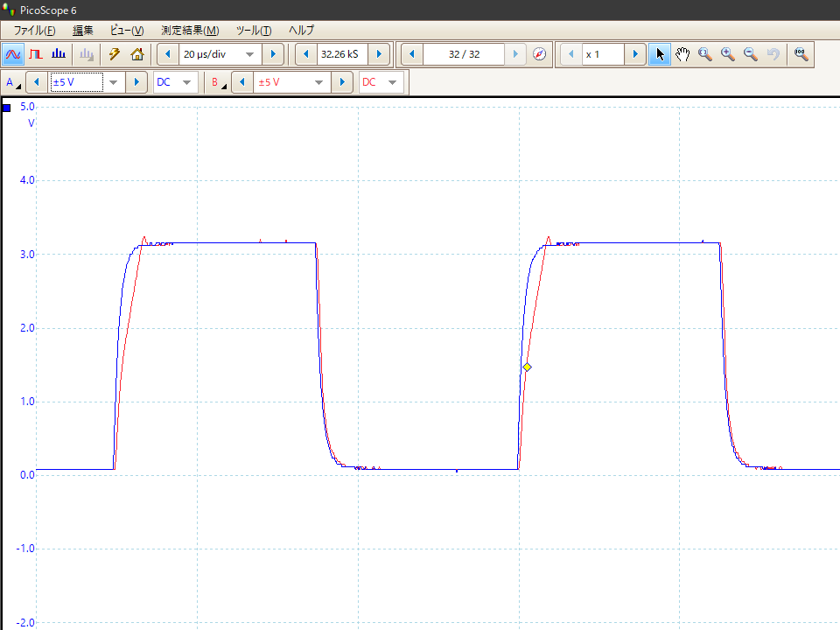Click the 0.0 voltage axis label
The image size is (840, 630).
tap(27, 474)
